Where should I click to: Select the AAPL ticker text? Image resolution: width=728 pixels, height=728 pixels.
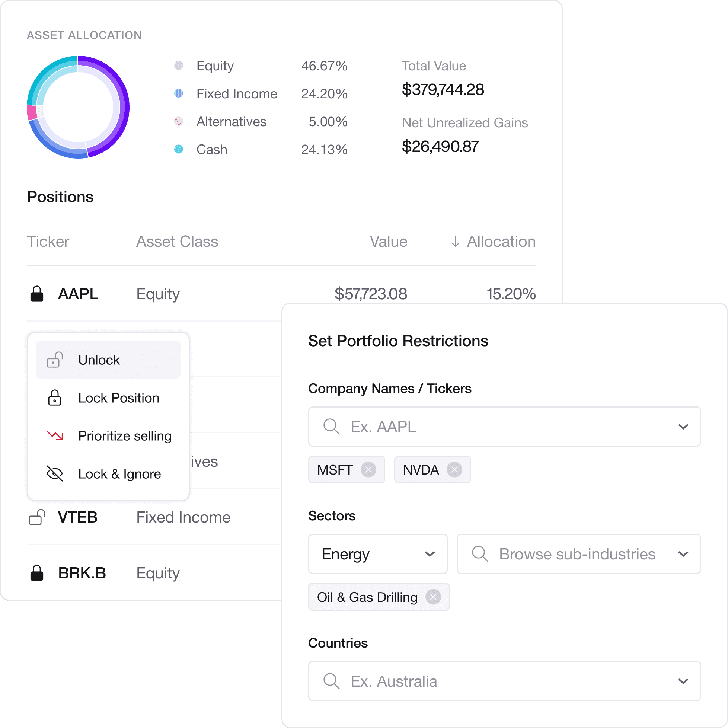pos(78,294)
